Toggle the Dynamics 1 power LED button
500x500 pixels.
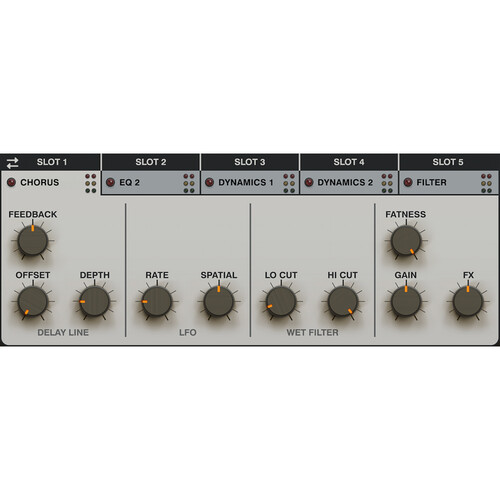pyautogui.click(x=209, y=182)
